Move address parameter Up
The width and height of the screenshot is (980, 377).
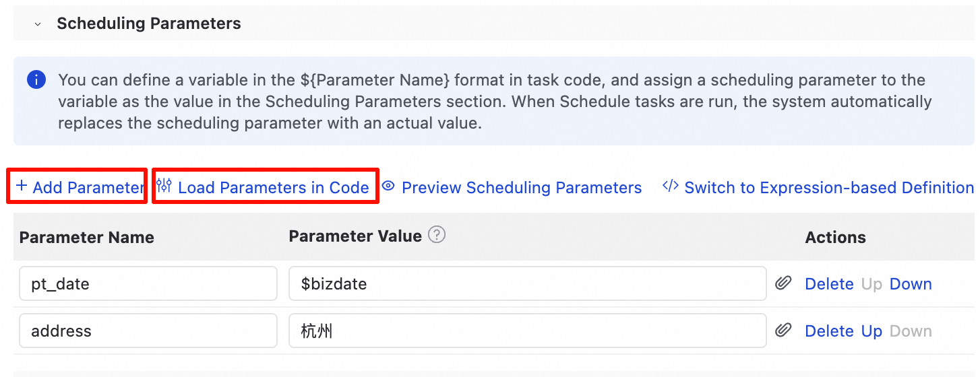[871, 331]
